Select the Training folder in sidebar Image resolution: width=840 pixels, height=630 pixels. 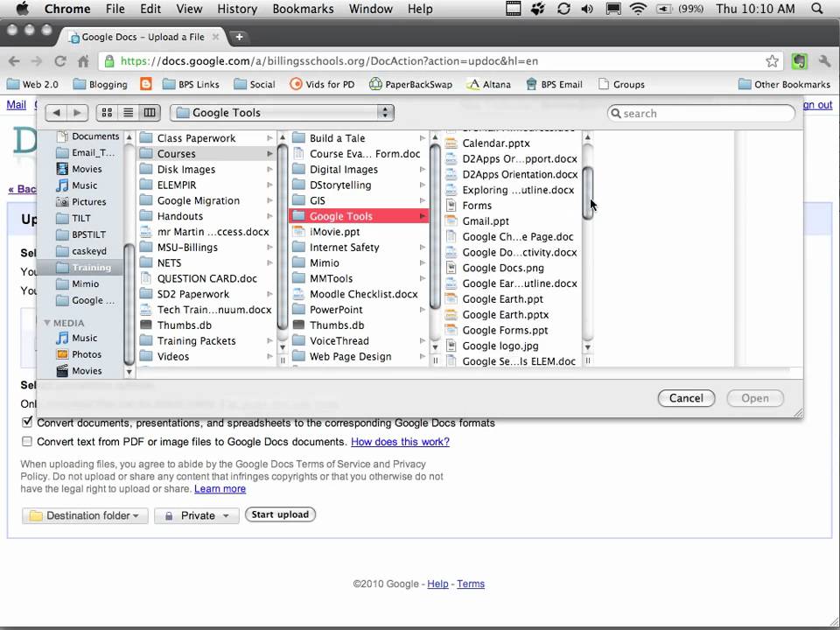coord(80,268)
